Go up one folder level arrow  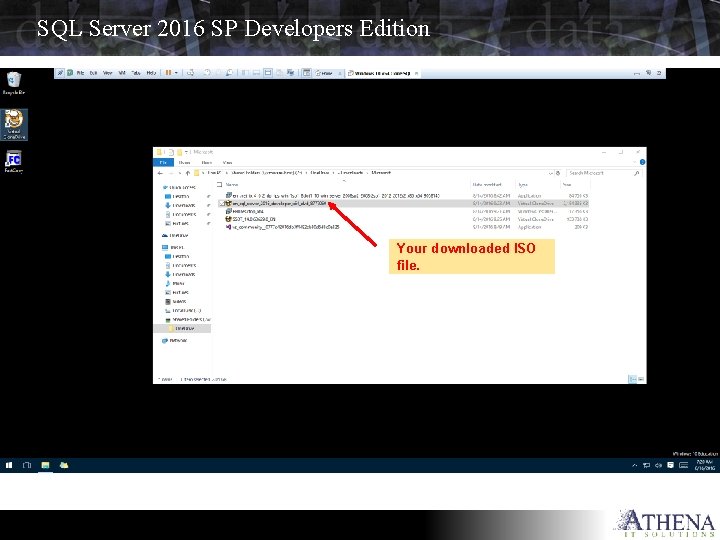188,173
